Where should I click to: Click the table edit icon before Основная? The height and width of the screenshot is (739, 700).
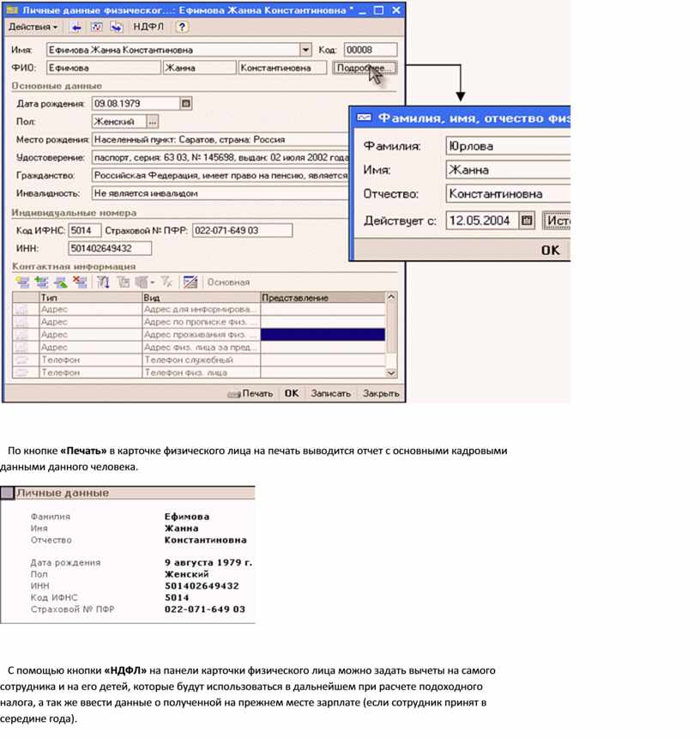(x=190, y=282)
